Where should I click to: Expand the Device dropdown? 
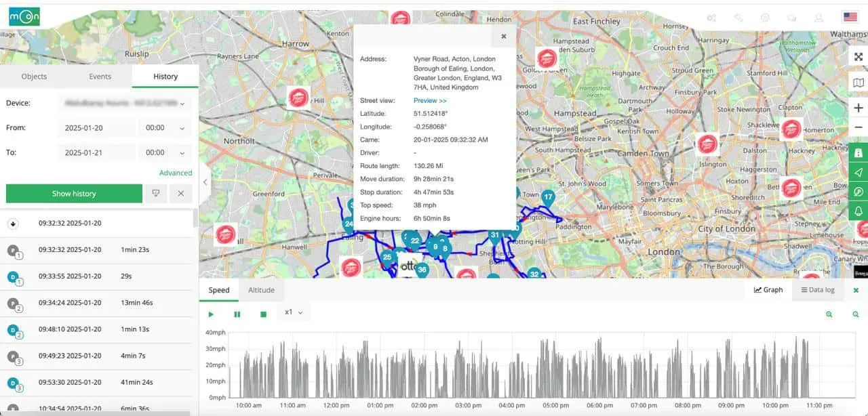[x=125, y=103]
